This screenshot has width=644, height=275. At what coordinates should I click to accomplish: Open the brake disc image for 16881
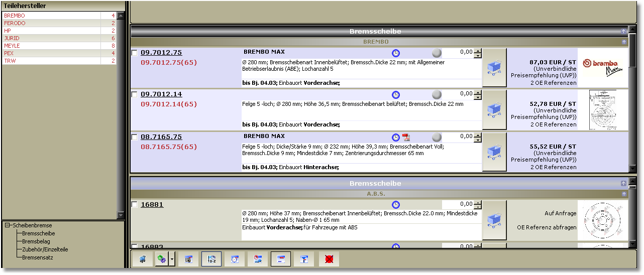click(603, 220)
